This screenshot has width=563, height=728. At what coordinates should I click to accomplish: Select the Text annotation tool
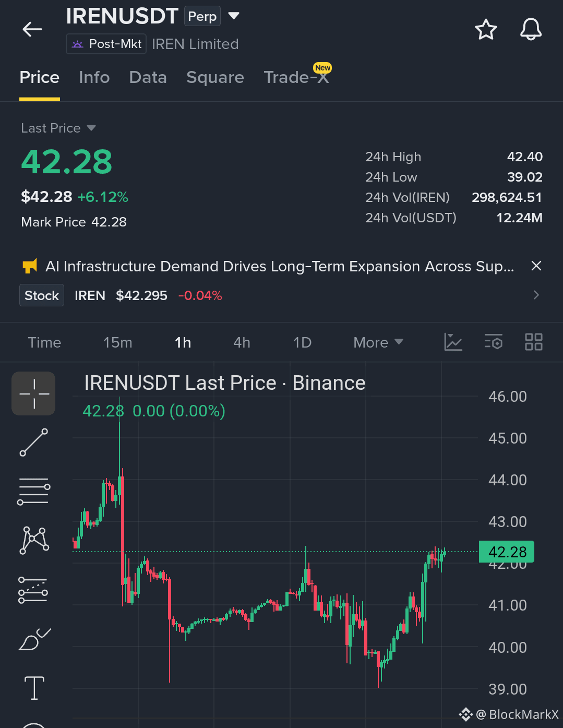(34, 688)
